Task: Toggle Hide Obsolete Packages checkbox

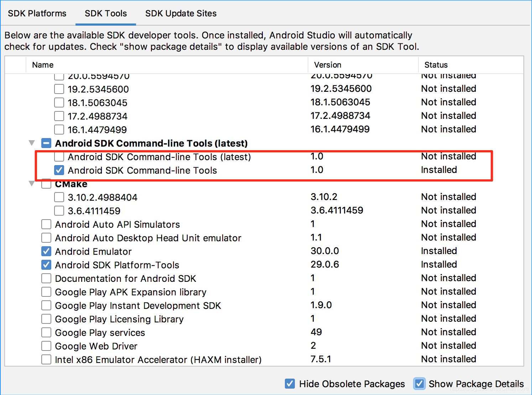Action: click(290, 384)
